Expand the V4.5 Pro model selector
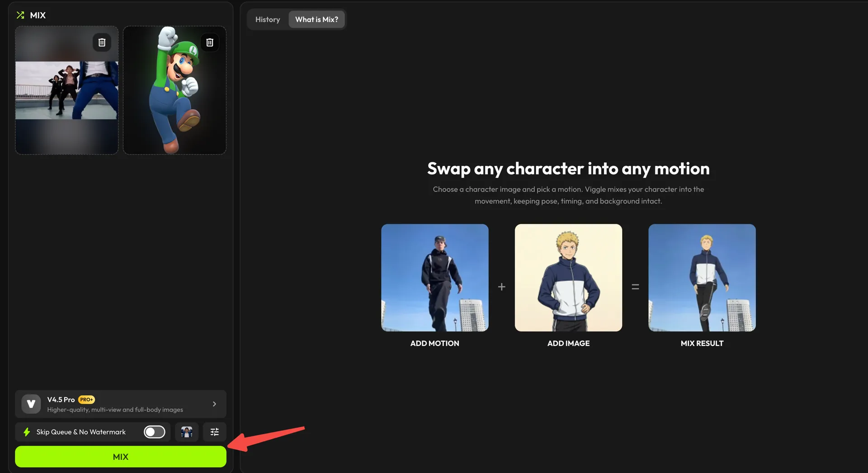868x473 pixels. pos(121,404)
